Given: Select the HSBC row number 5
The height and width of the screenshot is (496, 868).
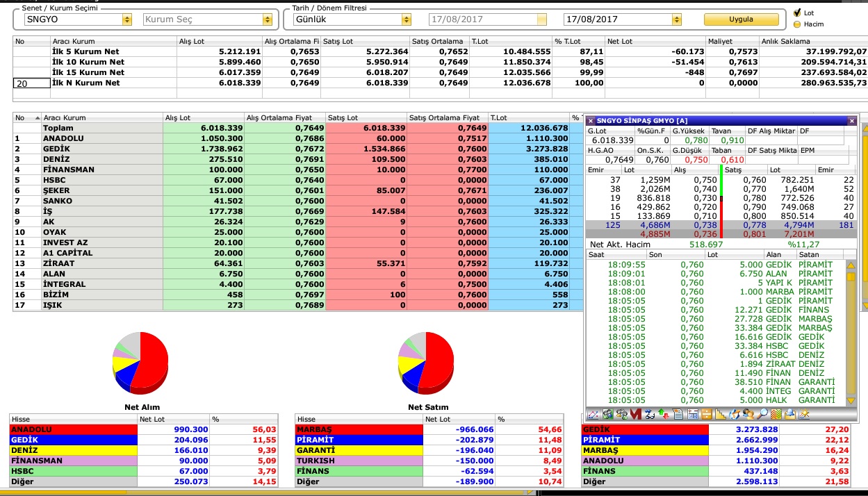Looking at the screenshot, I should click(298, 180).
